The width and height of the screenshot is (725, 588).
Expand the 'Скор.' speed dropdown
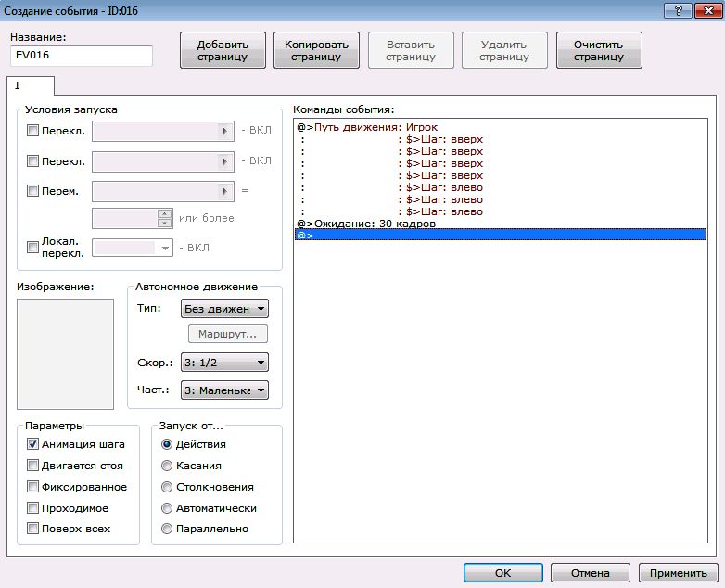pyautogui.click(x=224, y=363)
